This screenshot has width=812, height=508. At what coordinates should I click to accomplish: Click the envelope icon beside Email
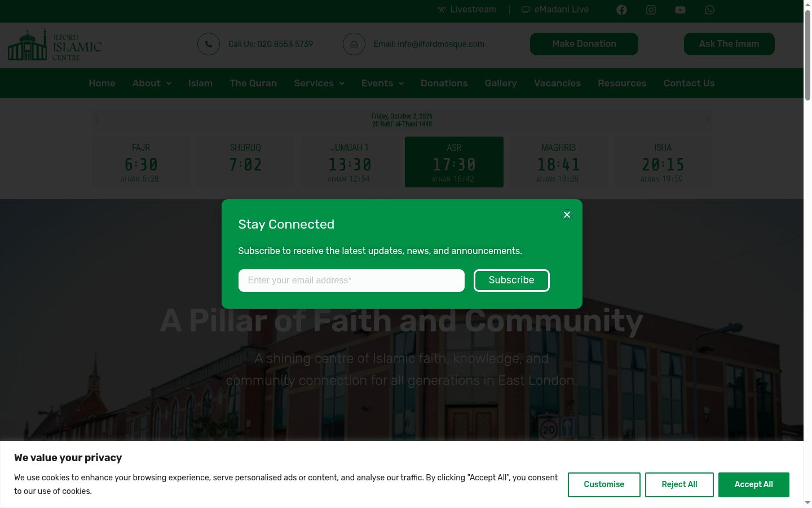354,44
